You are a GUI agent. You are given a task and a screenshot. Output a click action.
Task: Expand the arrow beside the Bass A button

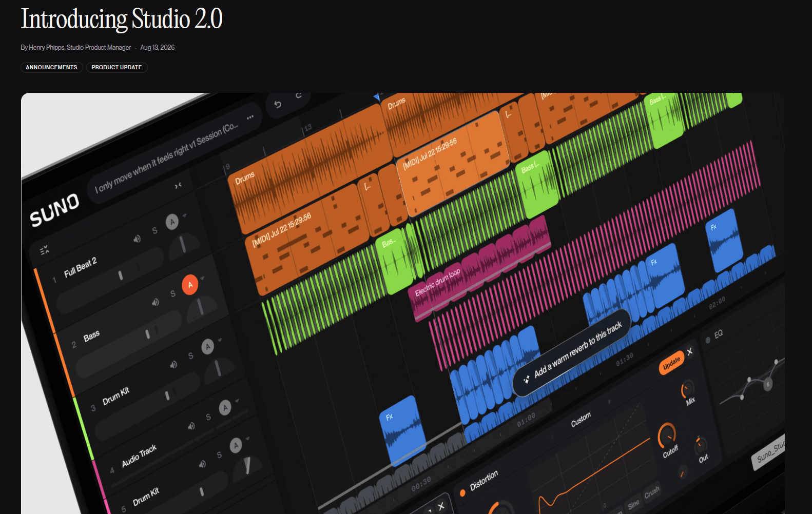(203, 278)
